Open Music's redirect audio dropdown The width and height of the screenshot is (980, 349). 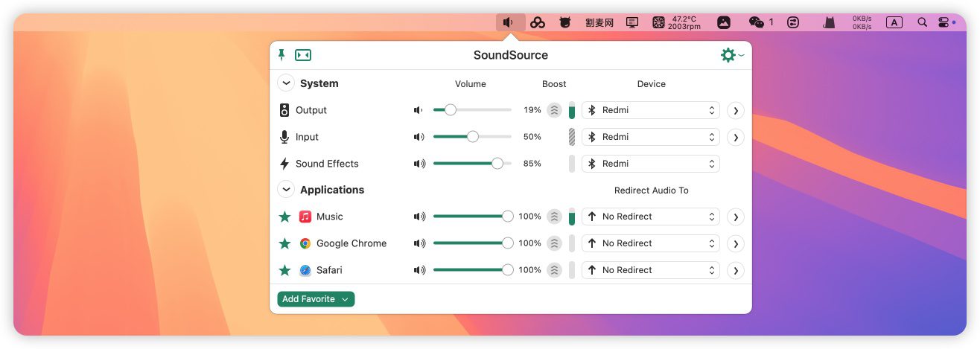651,217
